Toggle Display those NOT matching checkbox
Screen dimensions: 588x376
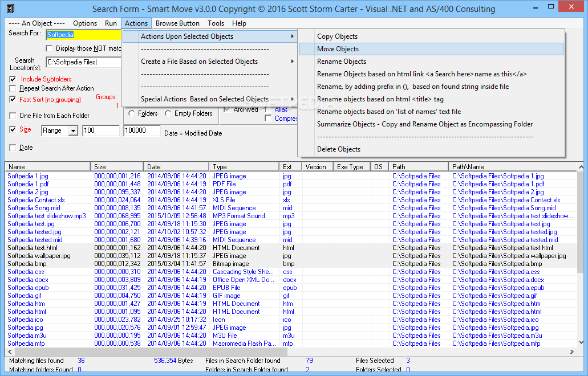coord(49,48)
